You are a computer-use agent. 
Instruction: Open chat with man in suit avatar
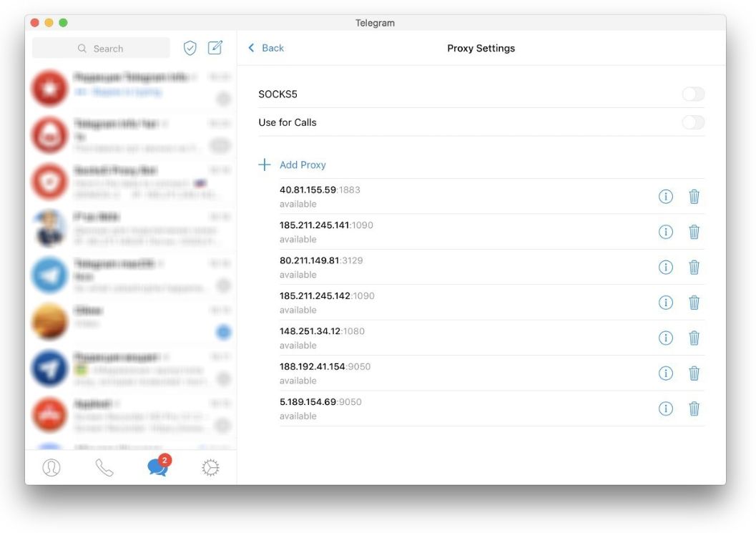[131, 229]
